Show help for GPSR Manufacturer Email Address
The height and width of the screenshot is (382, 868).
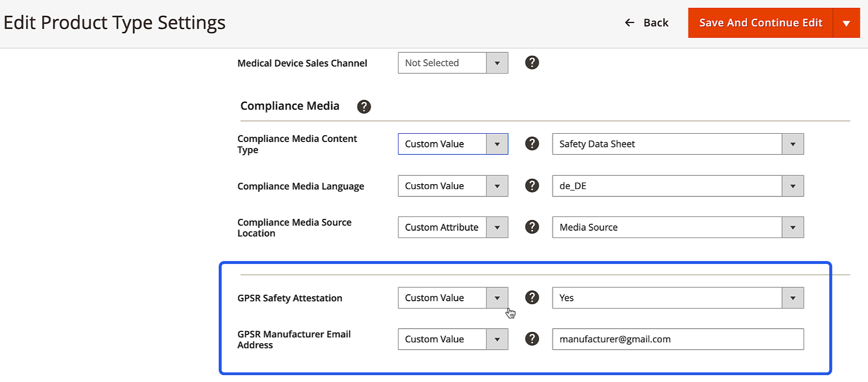click(532, 339)
